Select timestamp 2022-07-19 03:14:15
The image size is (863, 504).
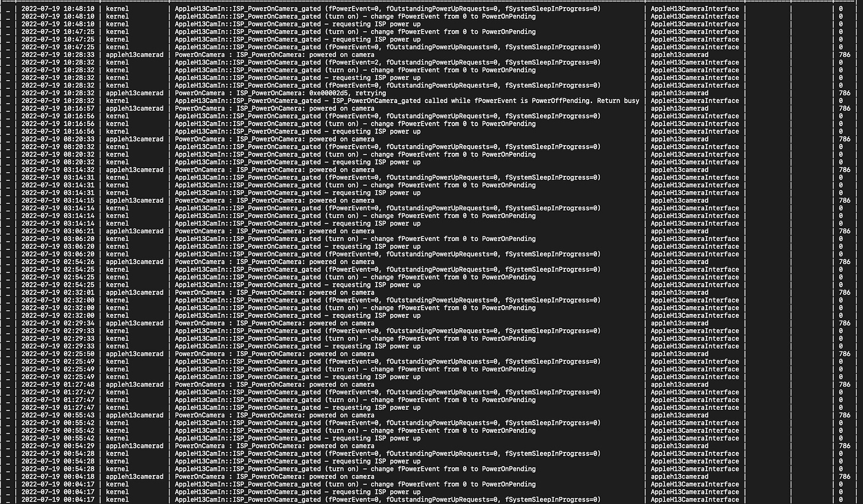(57, 201)
